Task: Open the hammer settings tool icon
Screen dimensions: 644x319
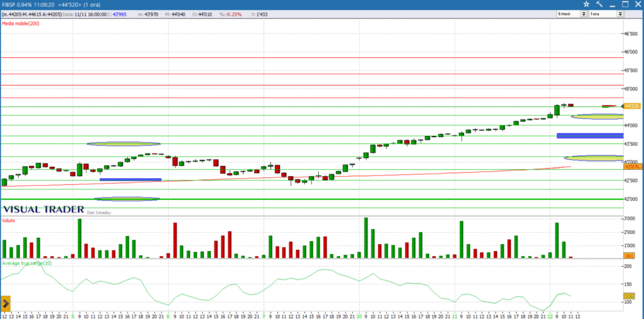Action: pyautogui.click(x=599, y=4)
